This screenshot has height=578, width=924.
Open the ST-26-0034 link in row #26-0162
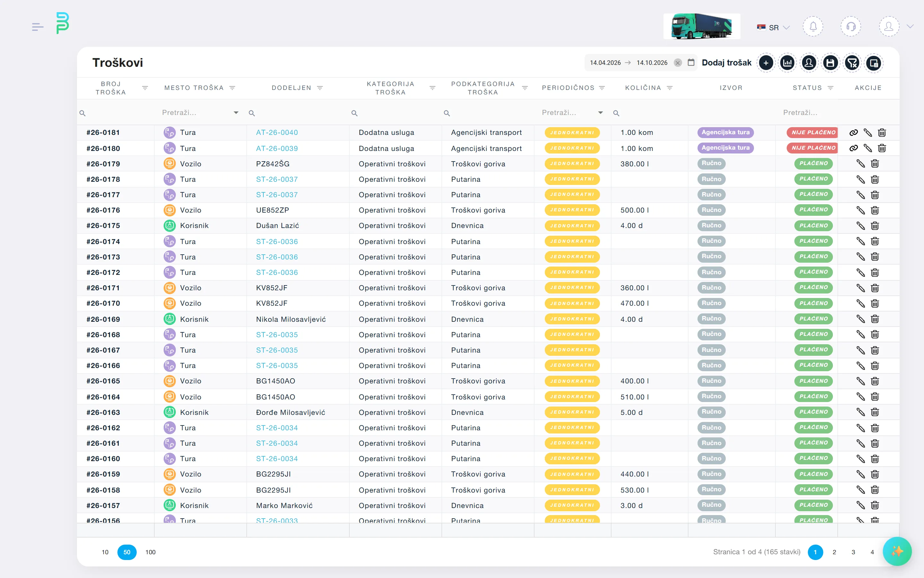pyautogui.click(x=277, y=428)
